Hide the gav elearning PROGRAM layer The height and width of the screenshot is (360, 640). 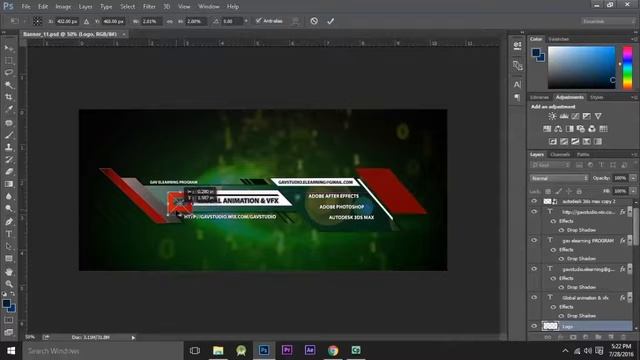534,240
